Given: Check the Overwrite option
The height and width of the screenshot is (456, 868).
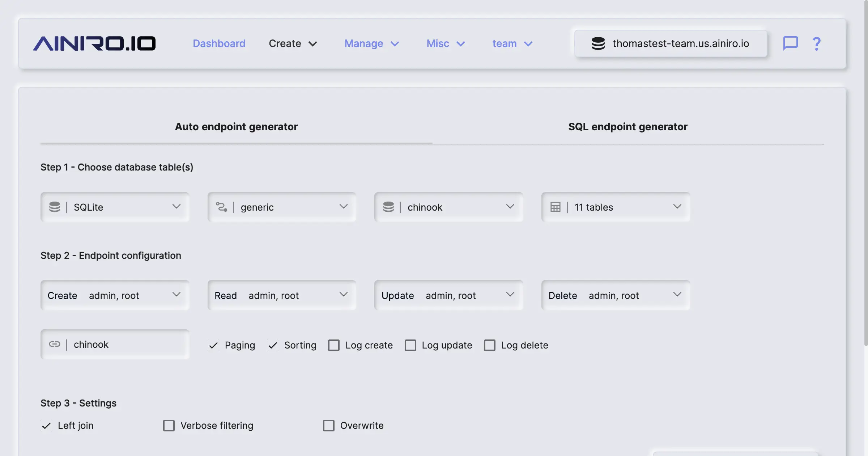Looking at the screenshot, I should tap(328, 426).
